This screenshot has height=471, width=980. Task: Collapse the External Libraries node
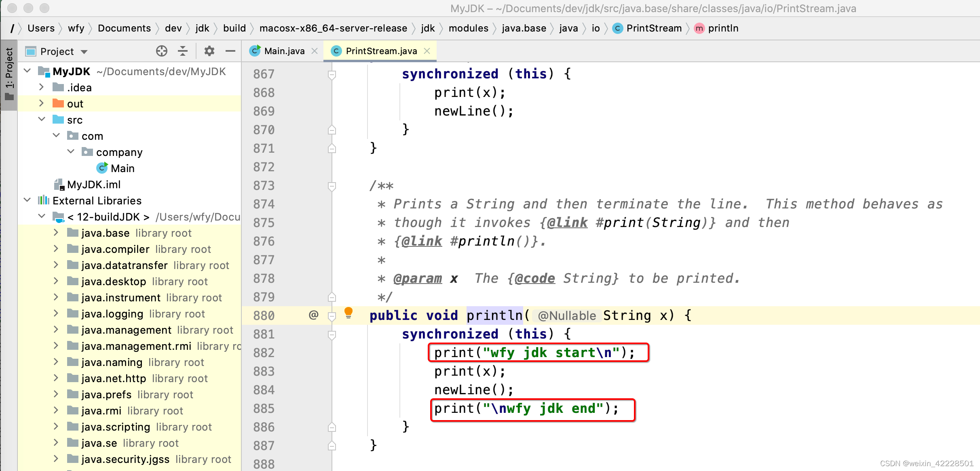27,200
